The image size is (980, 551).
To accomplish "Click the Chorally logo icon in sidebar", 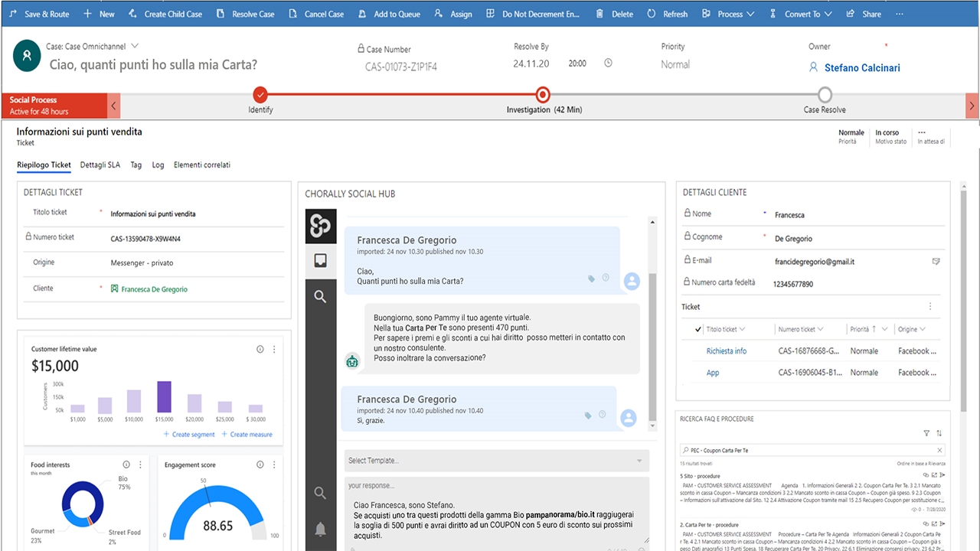I will pyautogui.click(x=320, y=226).
